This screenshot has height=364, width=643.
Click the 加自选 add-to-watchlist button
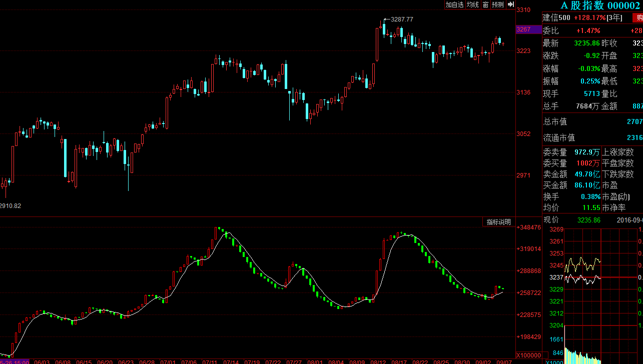pos(455,4)
